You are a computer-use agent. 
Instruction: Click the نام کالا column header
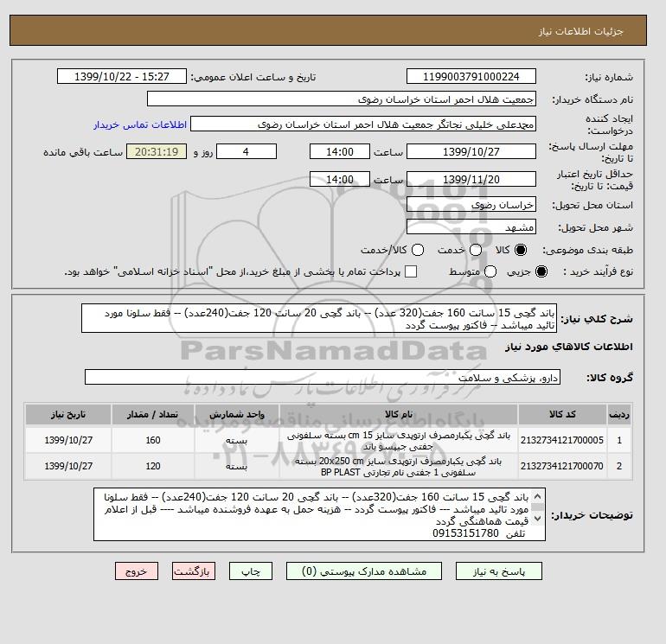coord(399,414)
